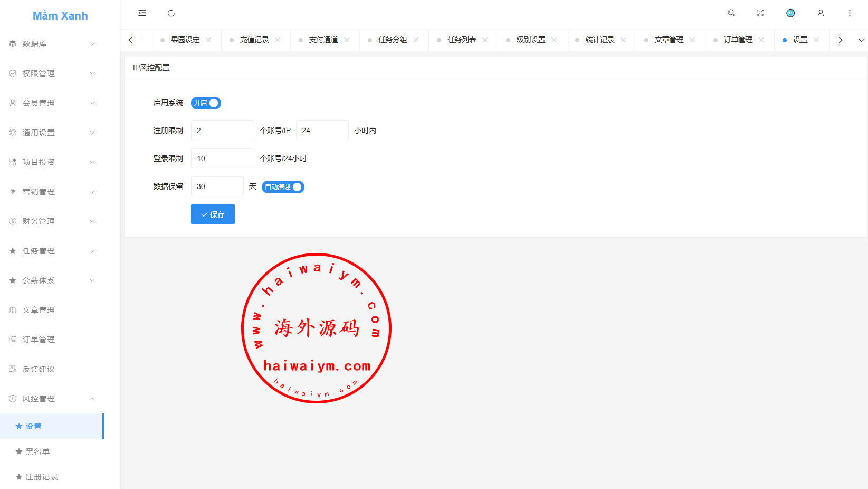
Task: Open the tab list dropdown arrow
Action: click(x=862, y=40)
